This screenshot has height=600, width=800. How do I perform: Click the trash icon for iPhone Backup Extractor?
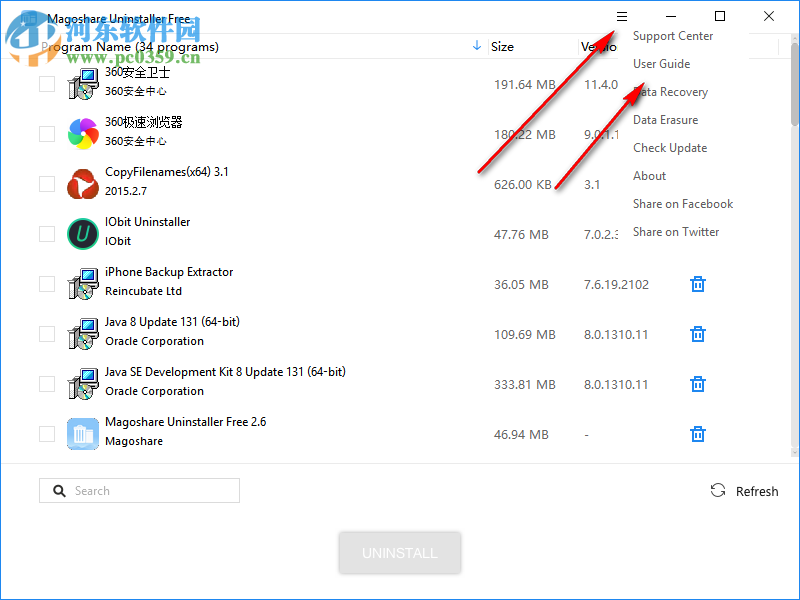697,284
